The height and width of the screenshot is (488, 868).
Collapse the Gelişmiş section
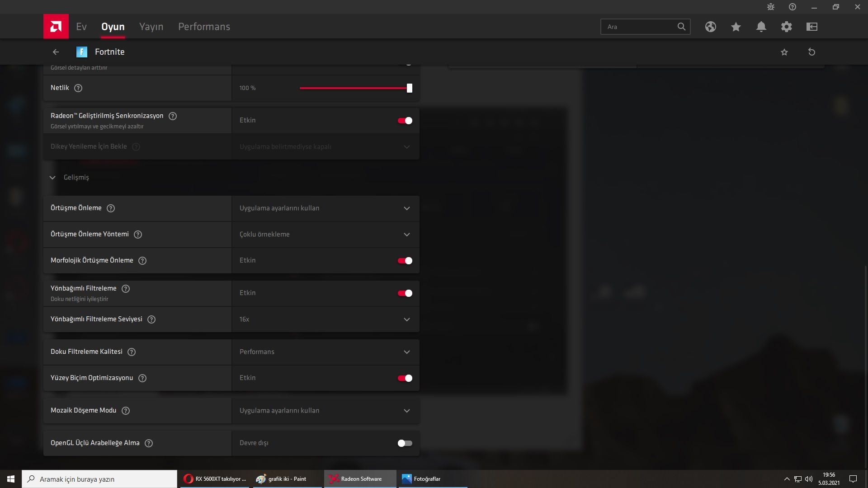(52, 178)
